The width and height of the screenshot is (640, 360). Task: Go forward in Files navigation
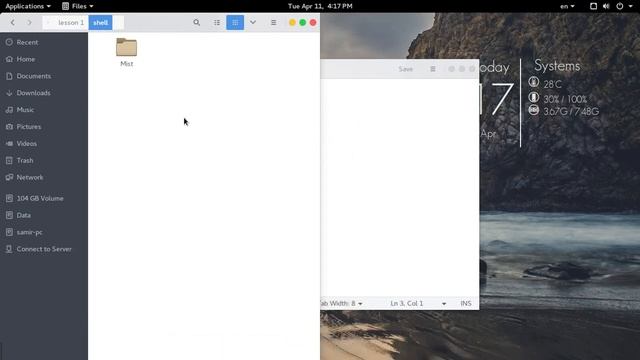[x=29, y=22]
